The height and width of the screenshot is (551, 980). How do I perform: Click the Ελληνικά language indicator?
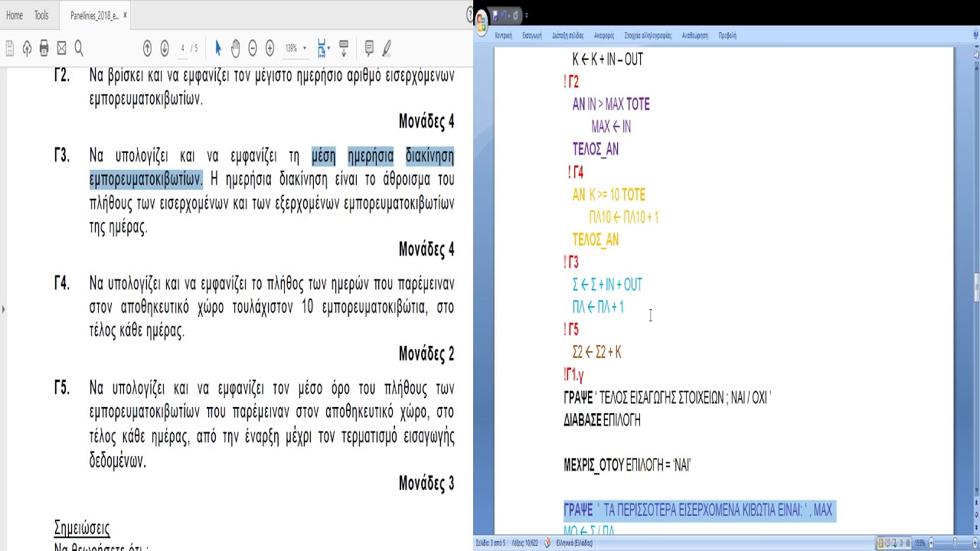coord(574,543)
